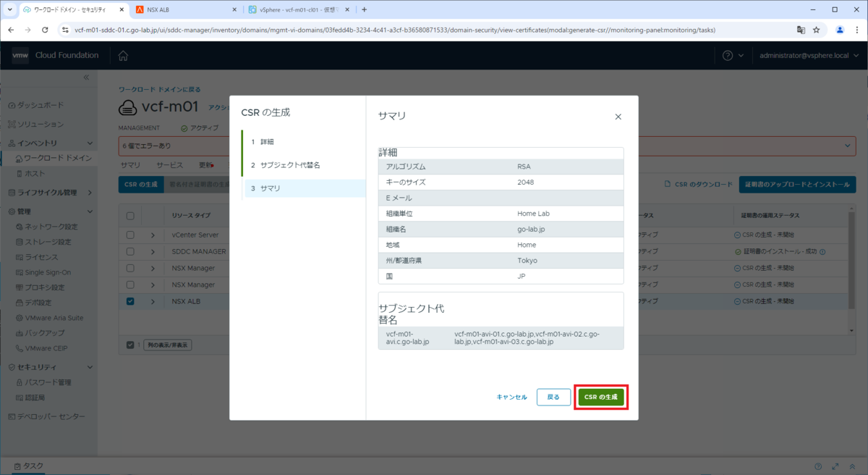Switch to the サマリ domain tab
This screenshot has width=868, height=475.
click(x=130, y=165)
